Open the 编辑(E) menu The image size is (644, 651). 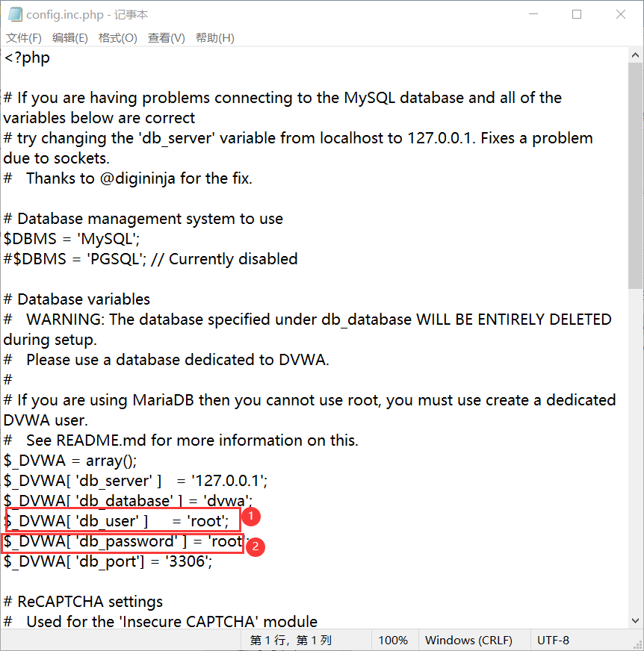point(69,38)
